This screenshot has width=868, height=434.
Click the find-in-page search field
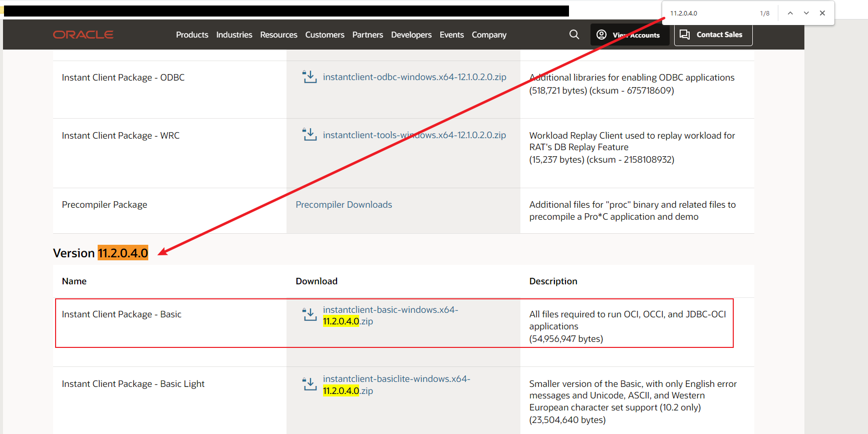(711, 13)
